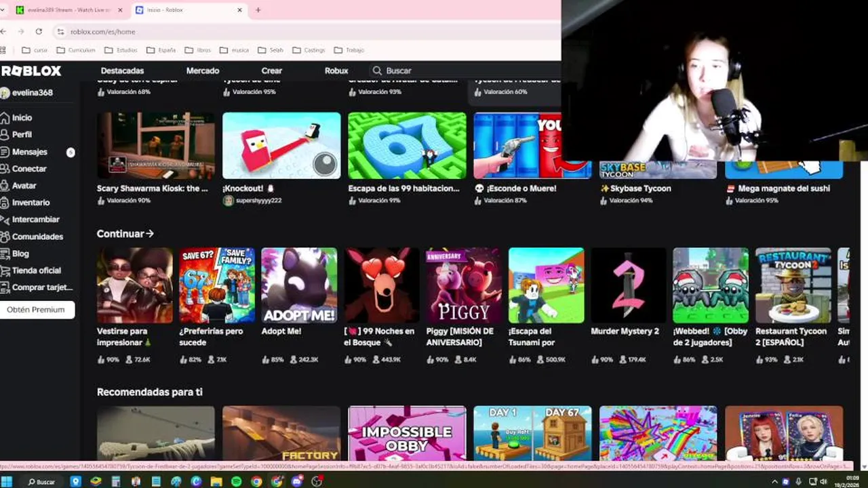Open Spotify from the taskbar
Screen dimensions: 868x488
click(236, 481)
